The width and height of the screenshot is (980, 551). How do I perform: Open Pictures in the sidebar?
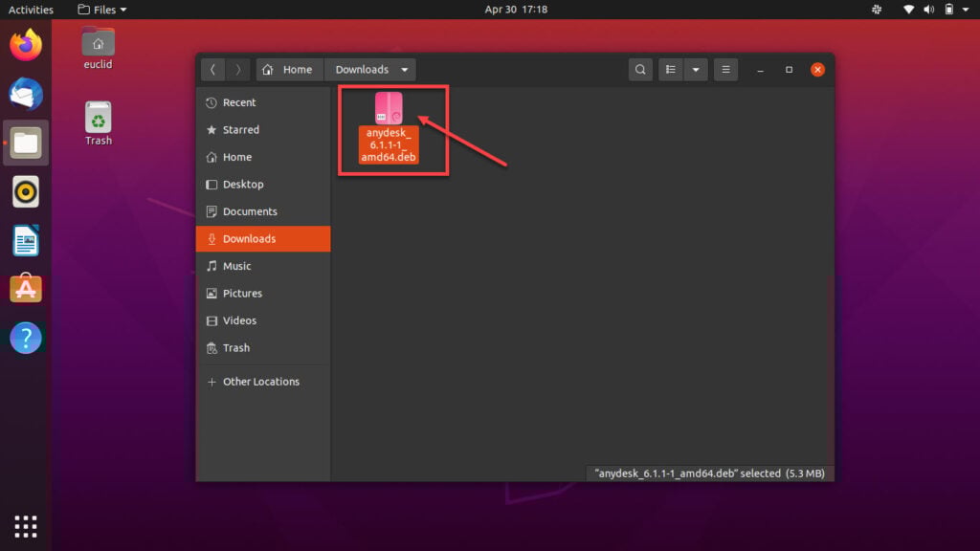pyautogui.click(x=263, y=293)
